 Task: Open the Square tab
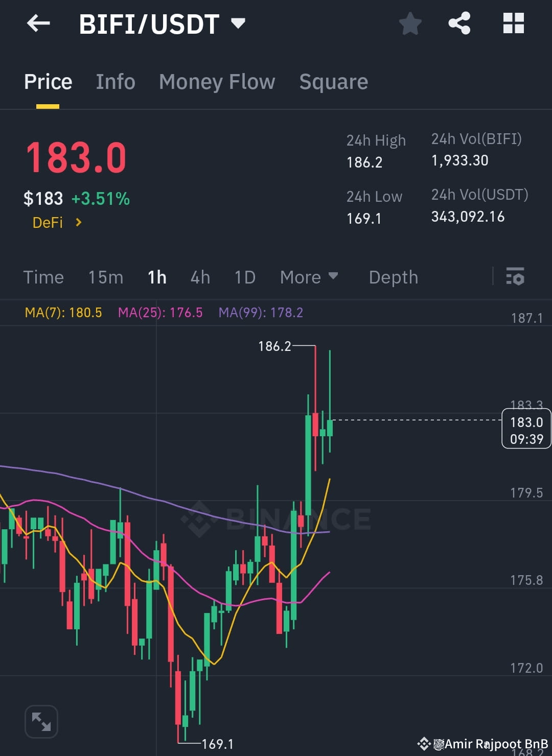tap(333, 82)
